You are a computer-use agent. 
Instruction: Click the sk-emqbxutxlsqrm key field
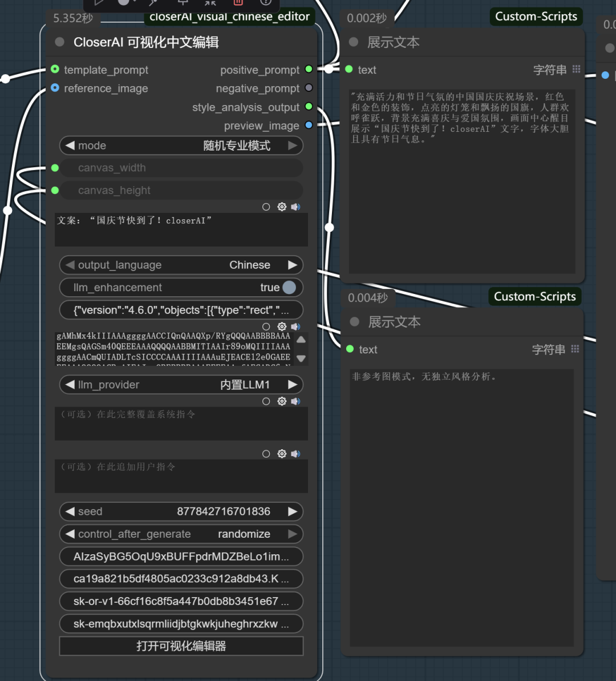pos(181,624)
